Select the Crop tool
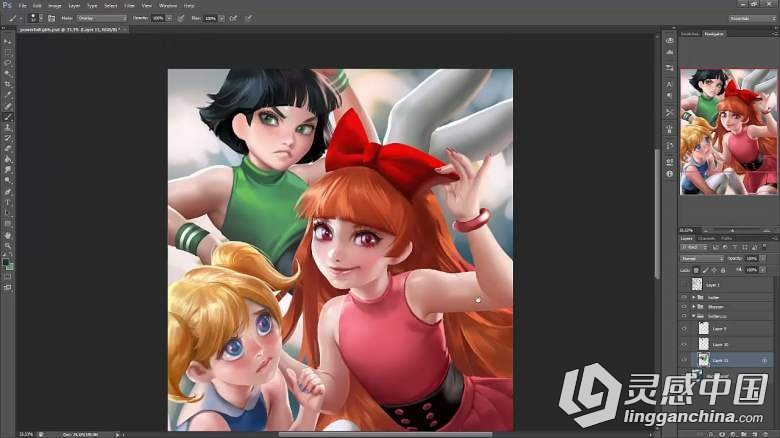780x438 pixels. 7,84
